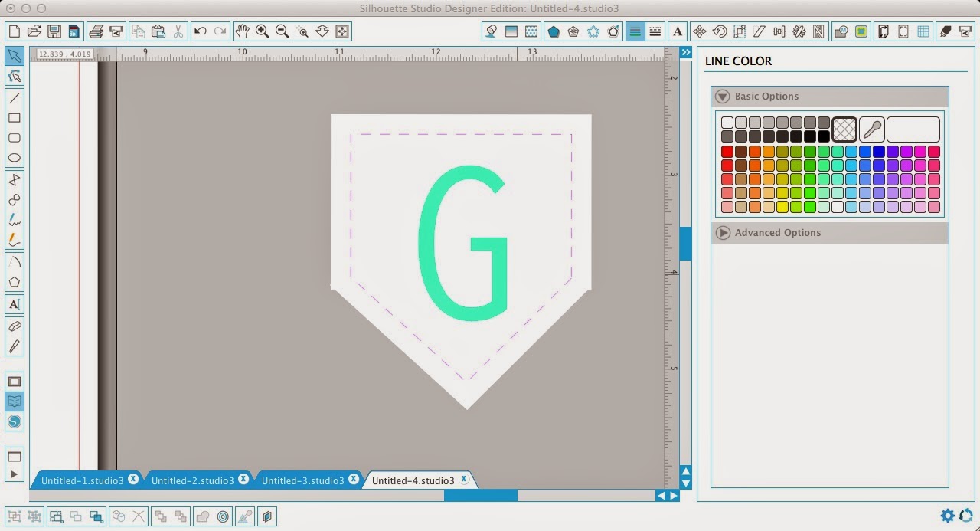Close the Untitled-3.studio3 tab
This screenshot has width=980, height=531.
(x=354, y=479)
